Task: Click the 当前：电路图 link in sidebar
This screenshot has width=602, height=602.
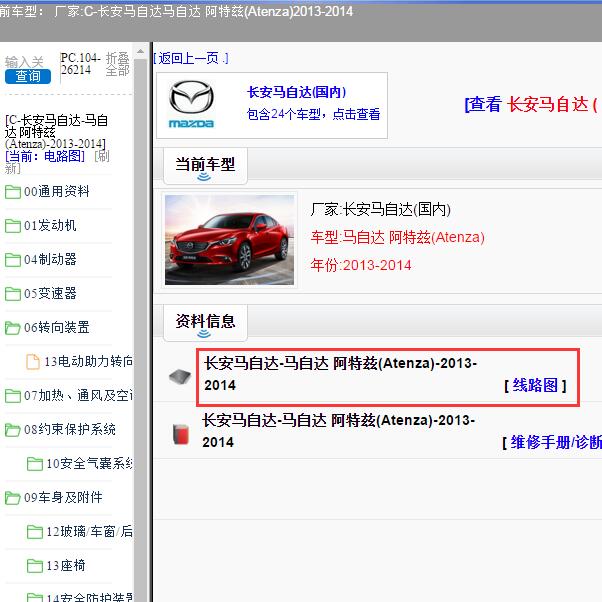Action: tap(45, 156)
